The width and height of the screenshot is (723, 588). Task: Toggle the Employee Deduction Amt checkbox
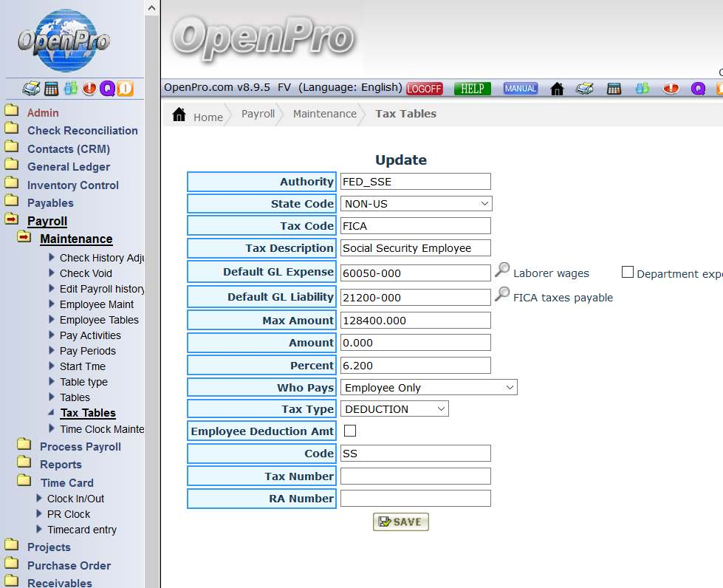[350, 431]
